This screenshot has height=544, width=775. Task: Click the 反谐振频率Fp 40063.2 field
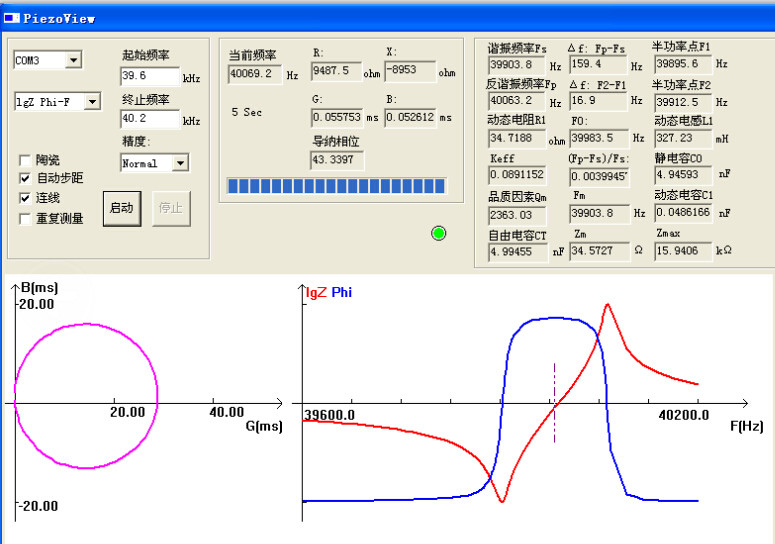point(517,101)
